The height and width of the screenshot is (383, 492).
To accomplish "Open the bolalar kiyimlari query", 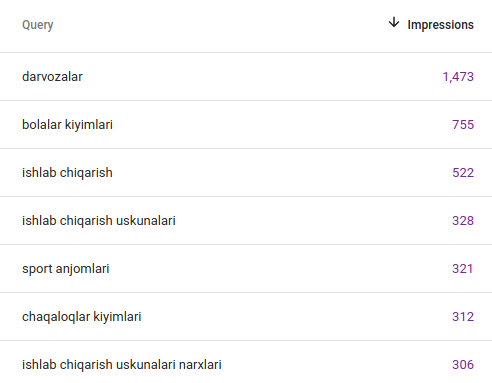I will (67, 125).
